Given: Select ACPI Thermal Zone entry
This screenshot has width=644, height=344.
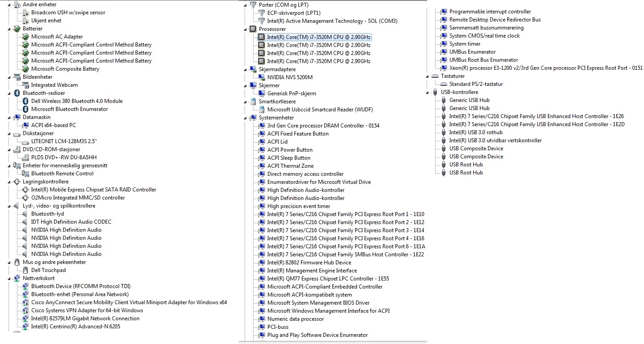Looking at the screenshot, I should pos(290,166).
